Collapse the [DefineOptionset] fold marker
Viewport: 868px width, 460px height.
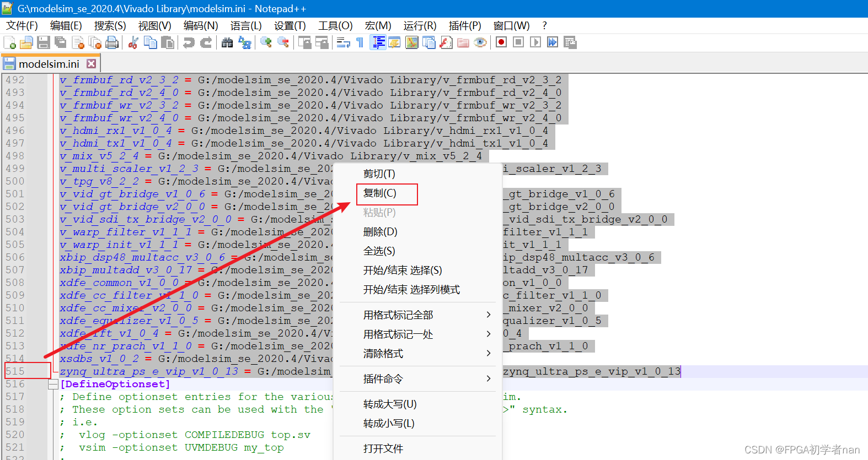[53, 385]
